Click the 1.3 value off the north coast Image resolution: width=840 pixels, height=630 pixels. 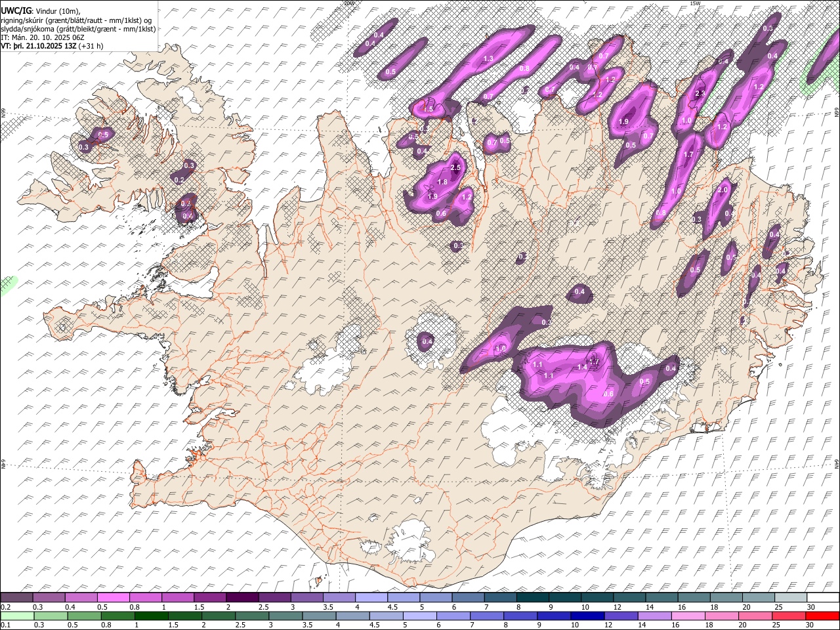pos(488,59)
